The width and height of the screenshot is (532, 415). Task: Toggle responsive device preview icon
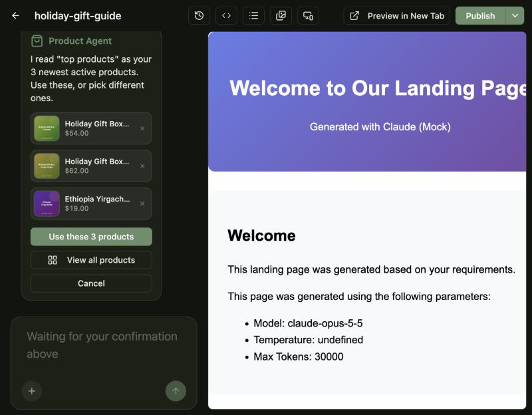click(308, 16)
